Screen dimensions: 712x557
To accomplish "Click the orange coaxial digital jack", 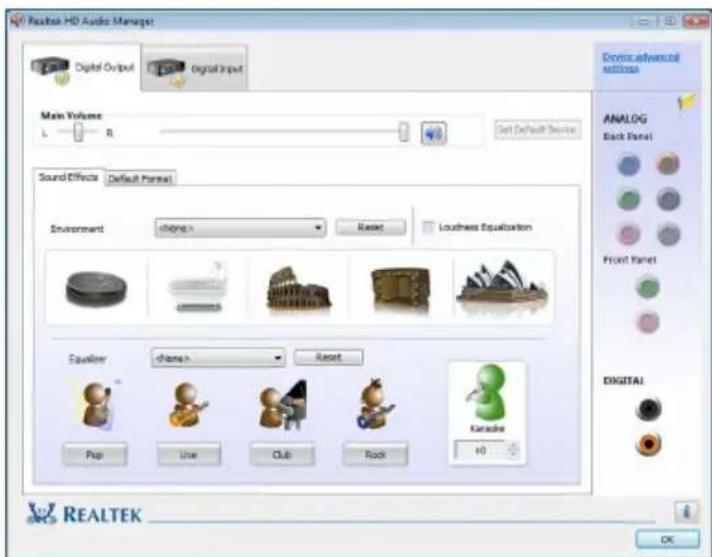I will (648, 444).
